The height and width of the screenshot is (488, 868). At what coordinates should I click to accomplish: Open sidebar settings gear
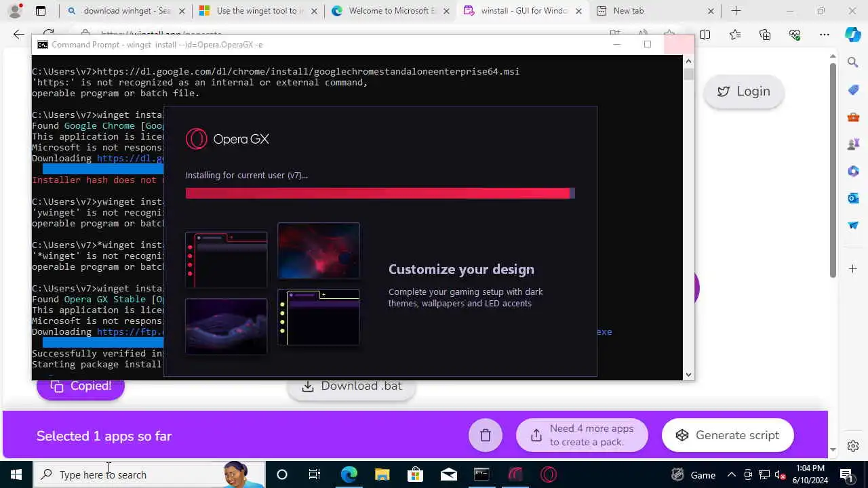tap(853, 447)
